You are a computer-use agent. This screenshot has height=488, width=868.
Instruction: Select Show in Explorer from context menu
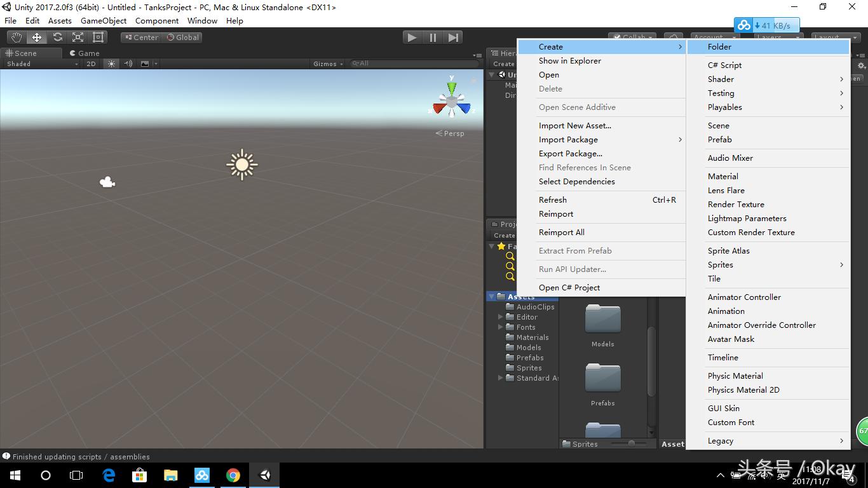[570, 60]
